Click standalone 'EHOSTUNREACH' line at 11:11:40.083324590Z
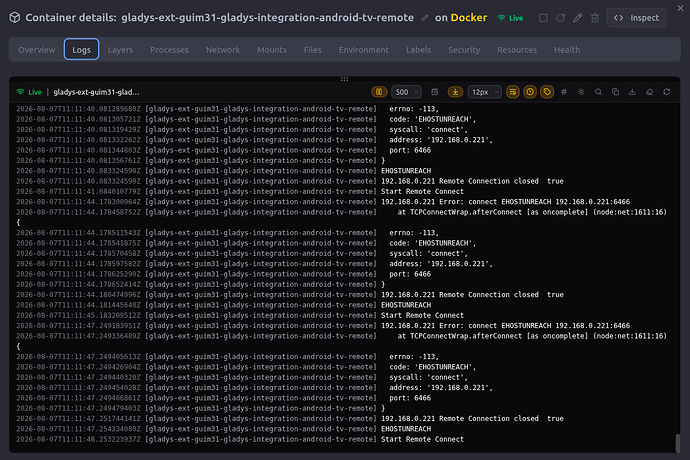Screen dimensions: 690x460 (x=224, y=171)
